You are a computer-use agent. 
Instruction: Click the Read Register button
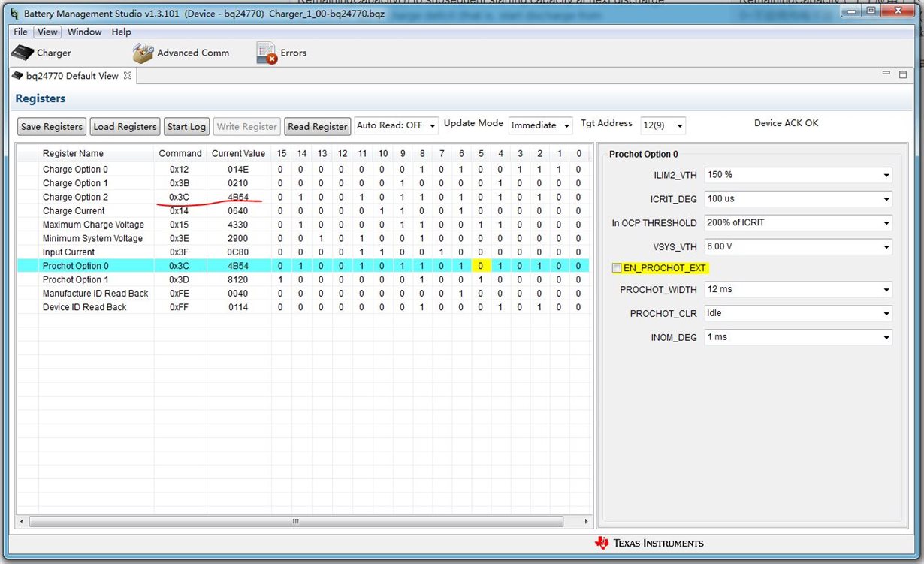click(318, 127)
